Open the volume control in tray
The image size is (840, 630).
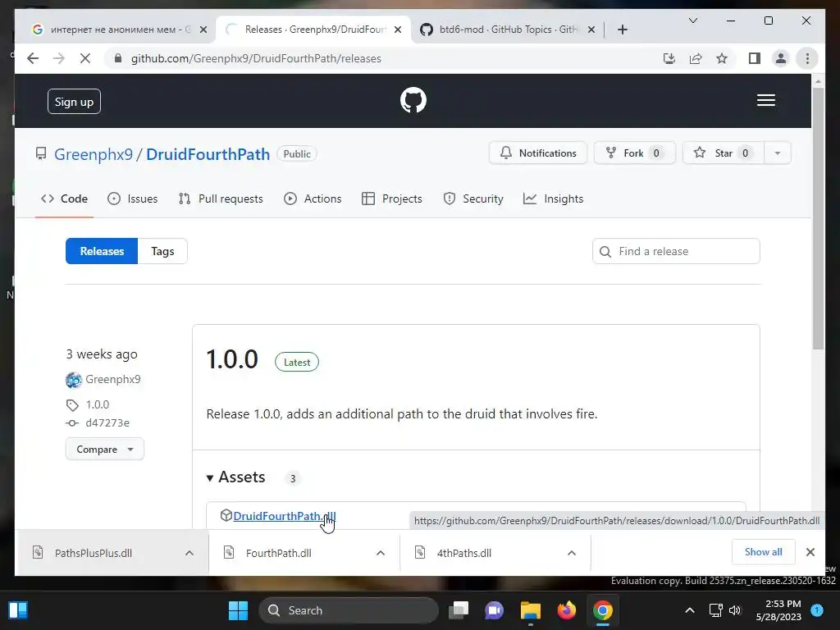[x=735, y=610]
